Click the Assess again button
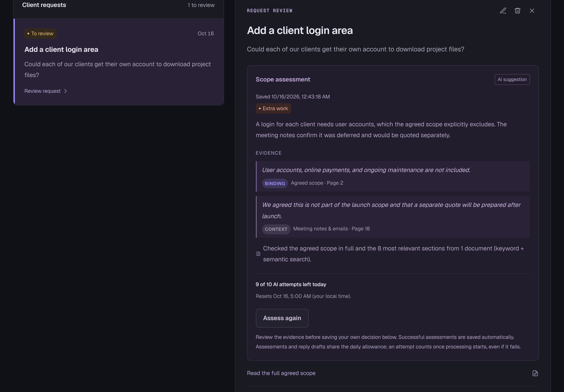Viewport: 564px width, 392px height. (x=282, y=318)
